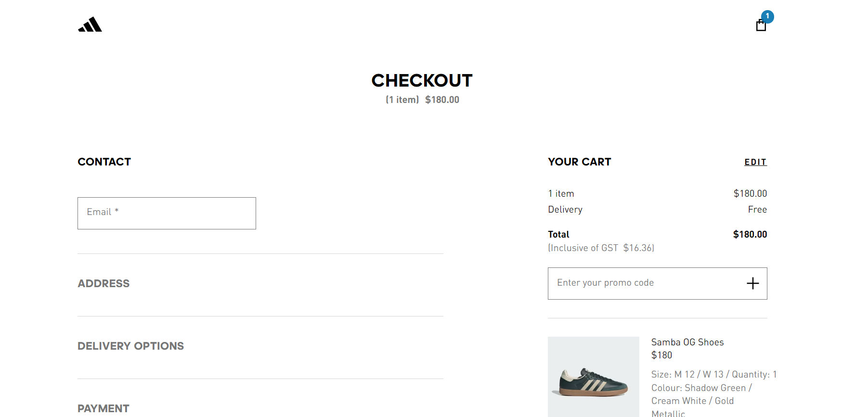Expand the ADDRESS section
Image resolution: width=868 pixels, height=417 pixels.
pyautogui.click(x=104, y=284)
